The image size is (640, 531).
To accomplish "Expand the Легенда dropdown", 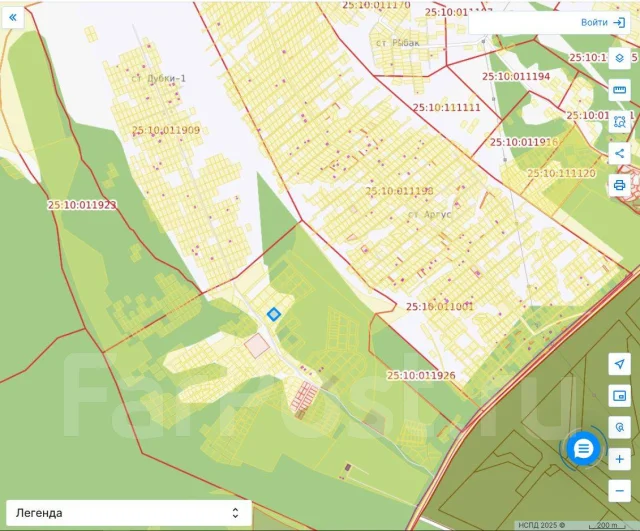I will pyautogui.click(x=129, y=513).
